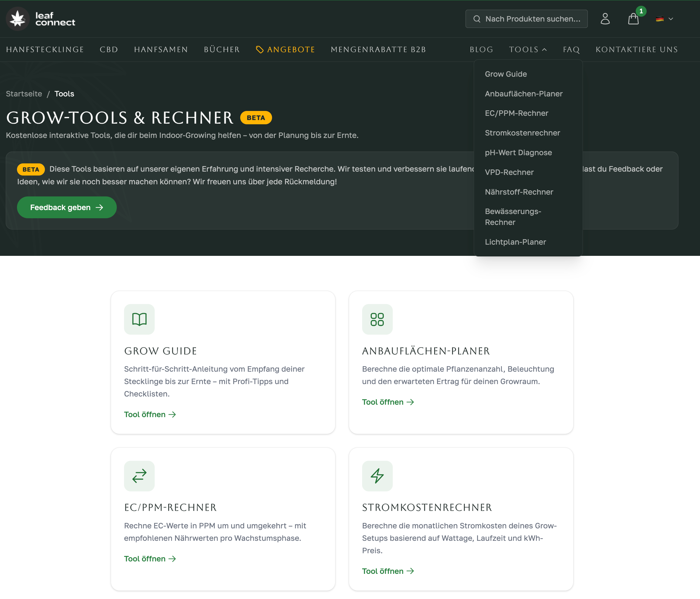Click the Stromkostenrechner lightning bolt icon
This screenshot has width=700, height=599.
pyautogui.click(x=377, y=476)
